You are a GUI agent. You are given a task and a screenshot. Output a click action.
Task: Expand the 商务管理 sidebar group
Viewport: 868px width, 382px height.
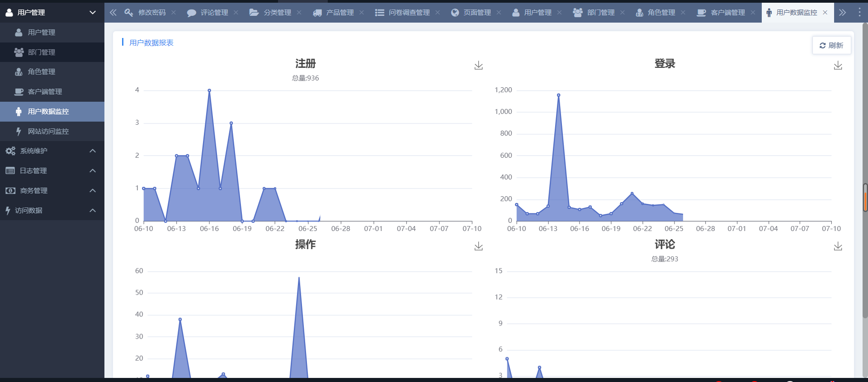pyautogui.click(x=52, y=191)
